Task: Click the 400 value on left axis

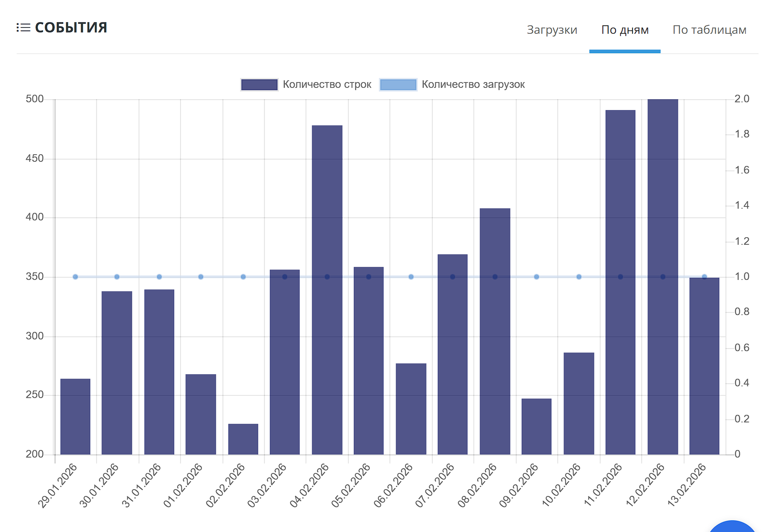Action: [35, 217]
